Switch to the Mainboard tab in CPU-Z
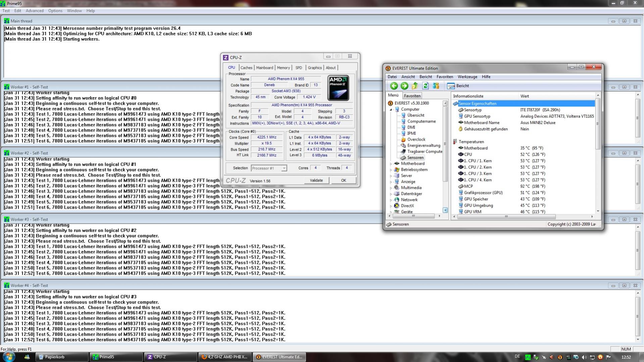This screenshot has height=362, width=644. (x=264, y=68)
